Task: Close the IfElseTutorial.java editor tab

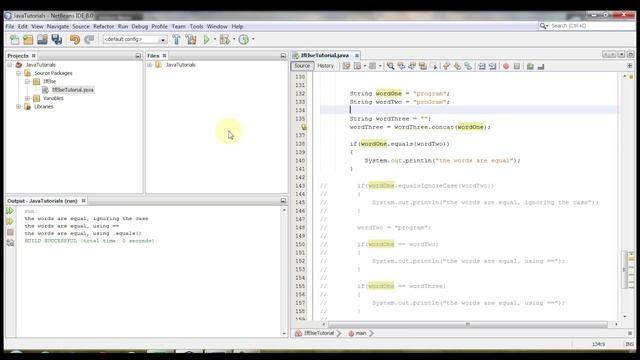Action: [357, 56]
